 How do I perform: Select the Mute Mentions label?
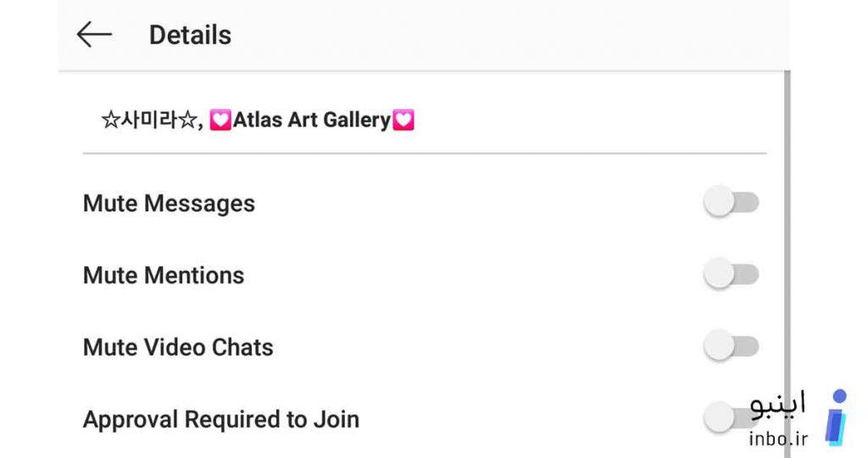[164, 276]
